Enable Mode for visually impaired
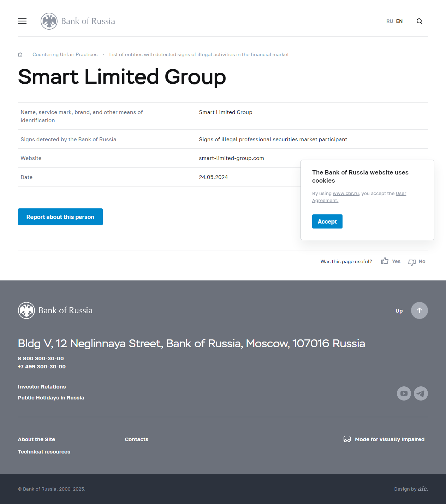Image resolution: width=446 pixels, height=504 pixels. click(384, 439)
